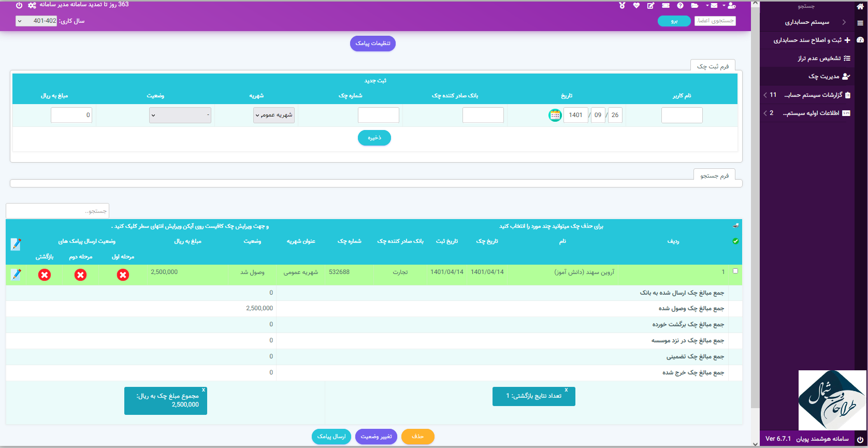The height and width of the screenshot is (448, 868).
Task: Click the تغییر وضعیت button
Action: click(376, 437)
